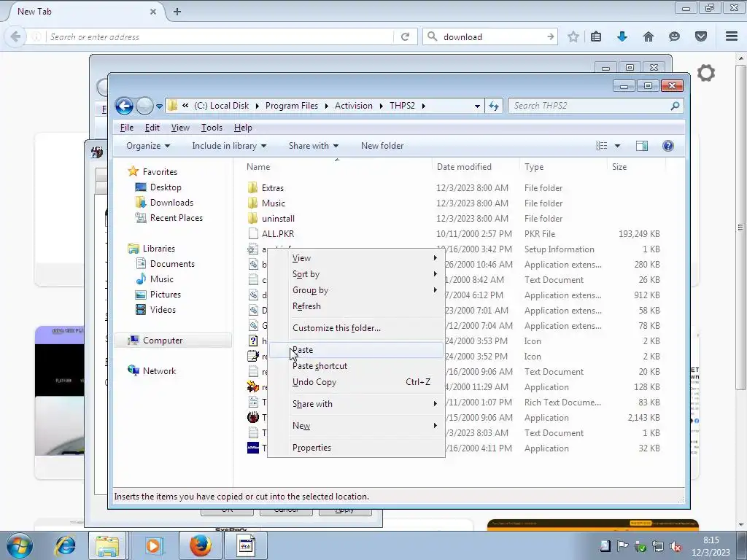
Task: Click the magnifier icon in Search THPS2
Action: [675, 106]
